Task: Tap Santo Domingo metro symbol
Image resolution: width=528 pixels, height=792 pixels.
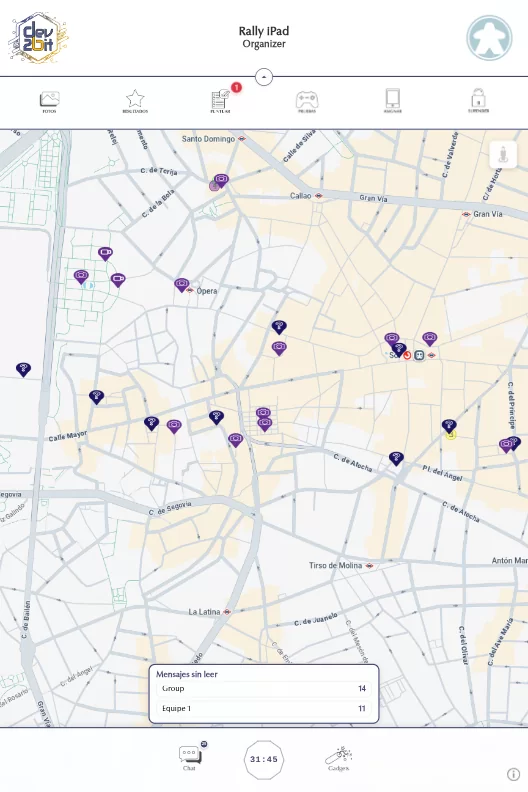Action: (x=242, y=138)
